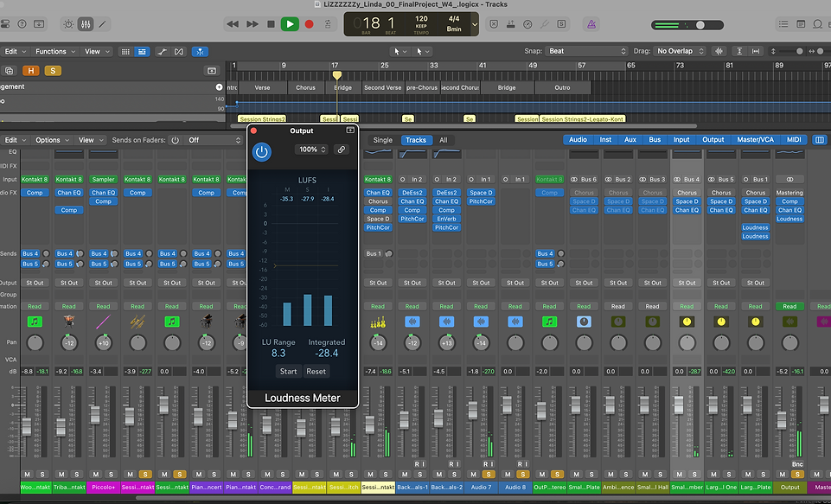Open the Drag mode dropdown showing No Overlap
This screenshot has height=504, width=831.
coord(681,51)
